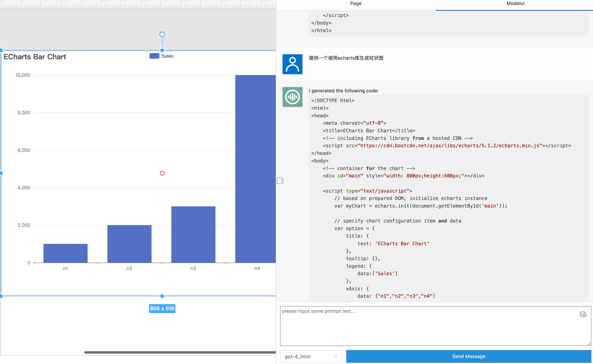Click the bottom-center resize handle of chart
This screenshot has height=364, width=593.
[162, 296]
